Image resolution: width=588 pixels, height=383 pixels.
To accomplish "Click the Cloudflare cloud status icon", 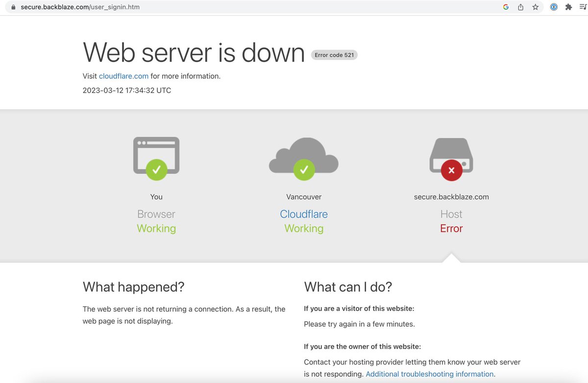I will [304, 158].
